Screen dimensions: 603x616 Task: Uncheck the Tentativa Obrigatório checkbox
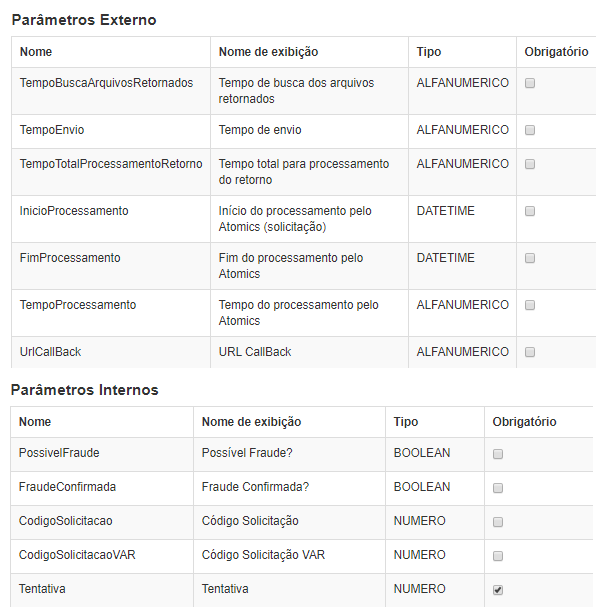point(498,590)
